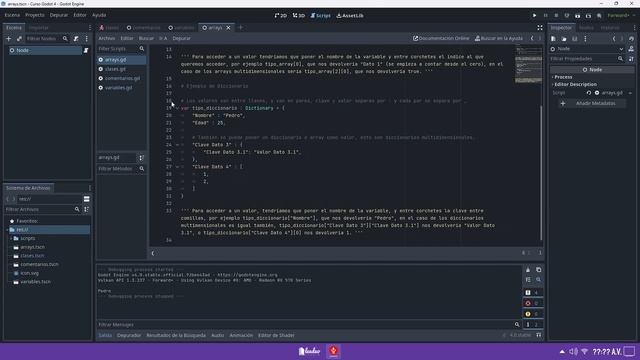The image size is (640, 360).
Task: Open the Script property dropdown arrow
Action: (x=630, y=93)
